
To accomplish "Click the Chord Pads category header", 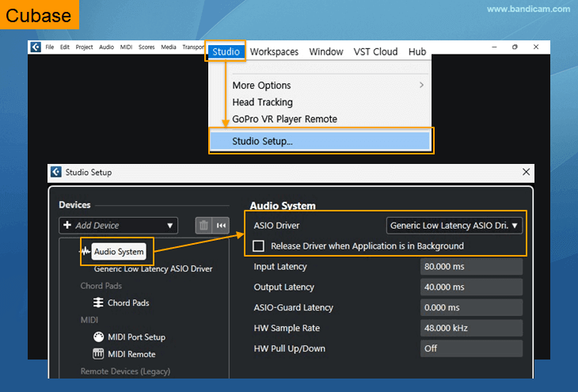I will tap(101, 286).
